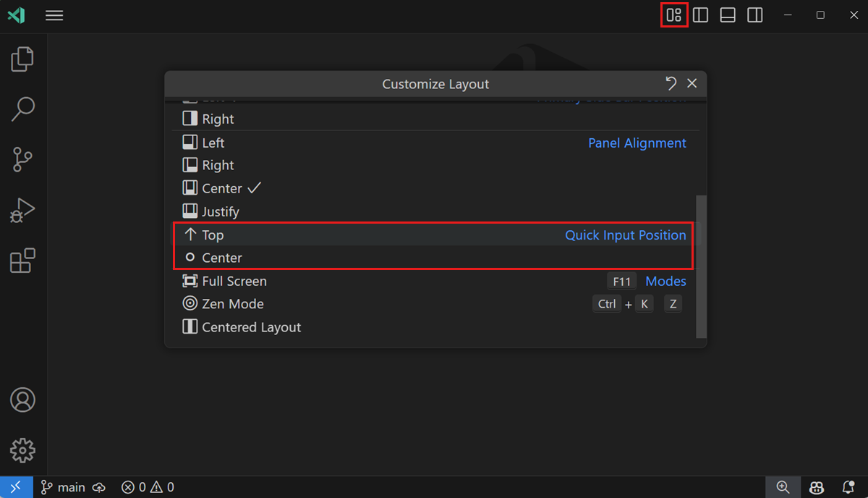Open the Accounts icon in activity bar
This screenshot has width=868, height=498.
[22, 400]
